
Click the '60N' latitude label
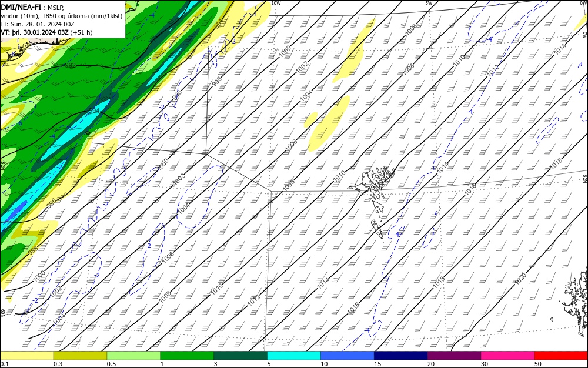point(2,313)
